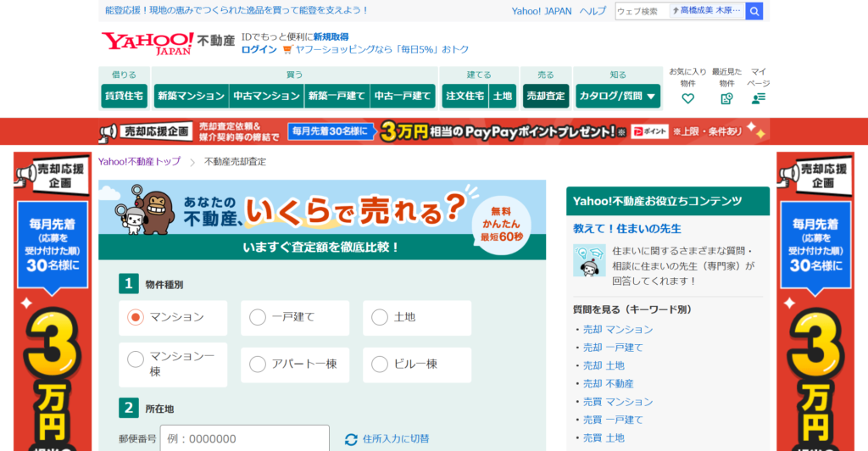This screenshot has height=451, width=868.
Task: Choose the 土地 radio option
Action: pyautogui.click(x=380, y=317)
